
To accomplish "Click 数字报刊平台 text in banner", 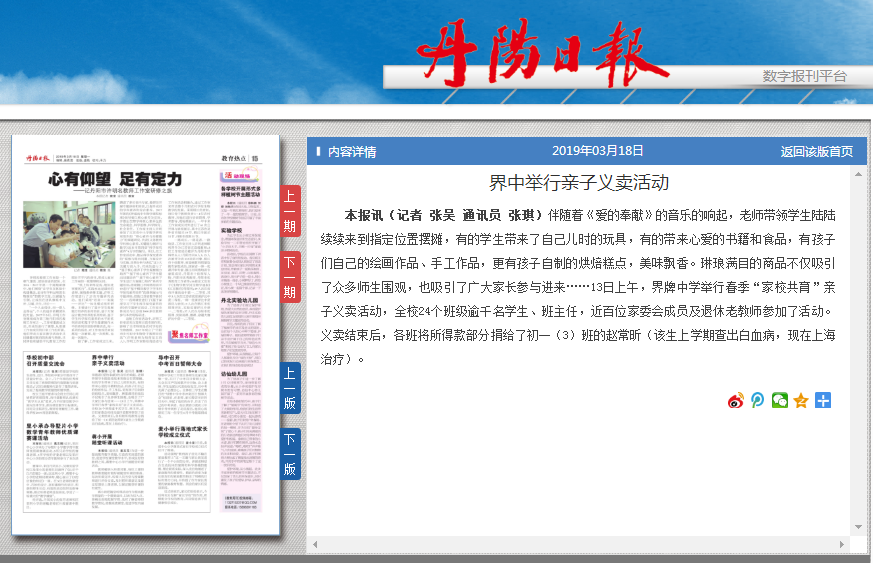I will [805, 76].
